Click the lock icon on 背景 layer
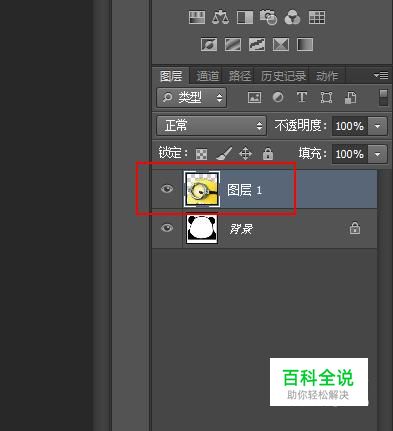Viewport: 393px width, 431px height. pos(355,228)
